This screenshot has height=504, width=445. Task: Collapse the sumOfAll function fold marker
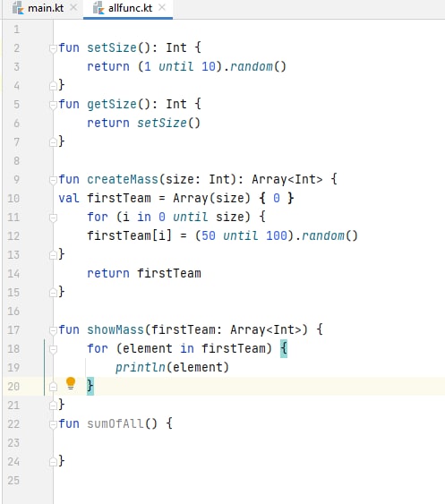point(53,424)
